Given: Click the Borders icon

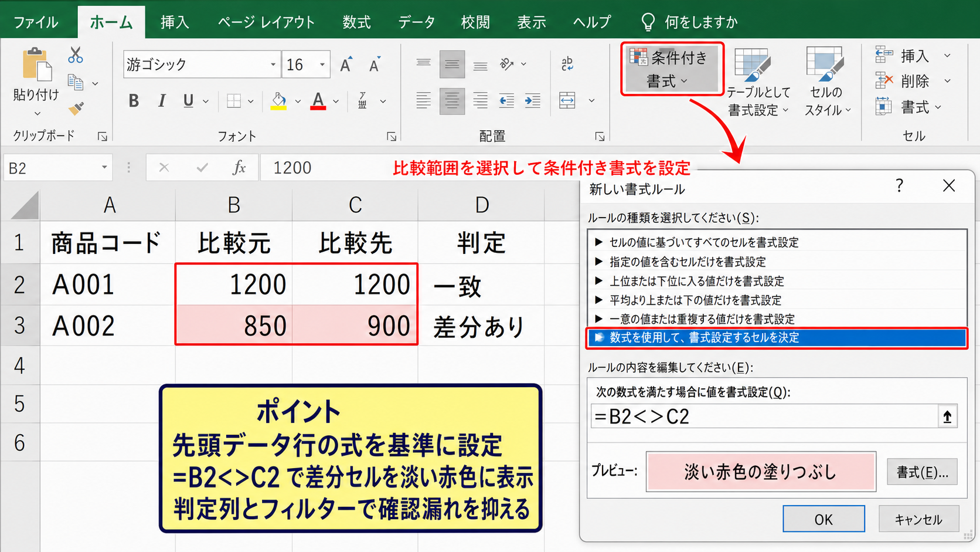Looking at the screenshot, I should [x=234, y=101].
